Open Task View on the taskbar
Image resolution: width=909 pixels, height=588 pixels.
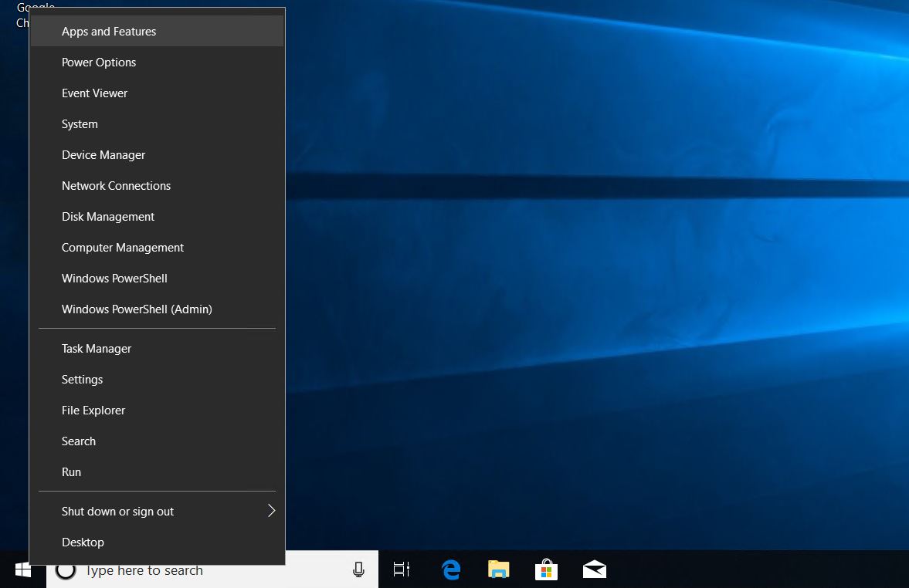(401, 569)
